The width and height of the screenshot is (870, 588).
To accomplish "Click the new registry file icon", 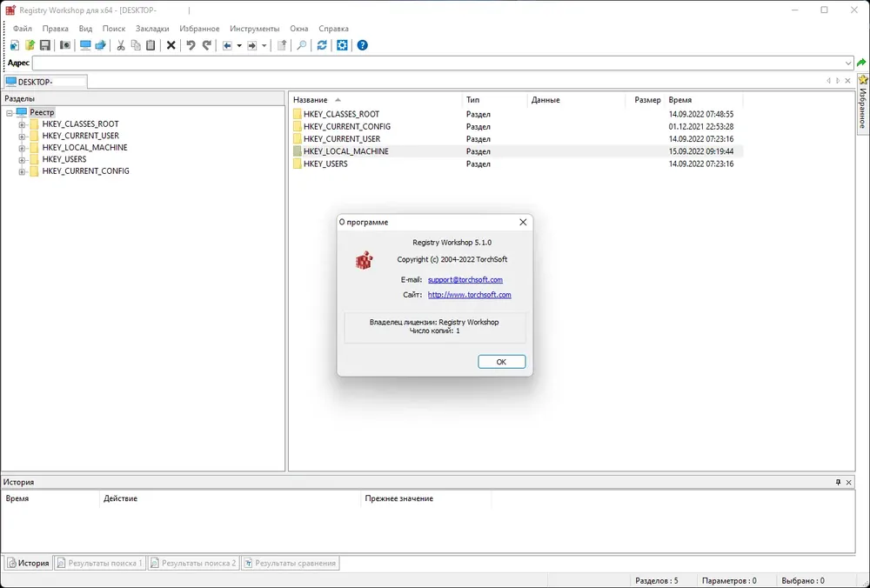I will pyautogui.click(x=15, y=45).
